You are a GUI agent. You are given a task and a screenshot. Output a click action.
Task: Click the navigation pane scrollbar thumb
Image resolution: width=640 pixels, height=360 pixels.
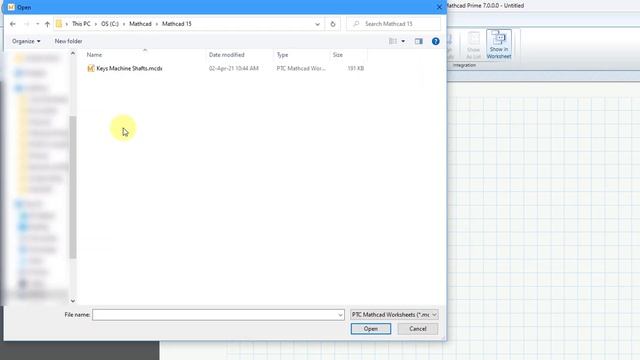73,187
